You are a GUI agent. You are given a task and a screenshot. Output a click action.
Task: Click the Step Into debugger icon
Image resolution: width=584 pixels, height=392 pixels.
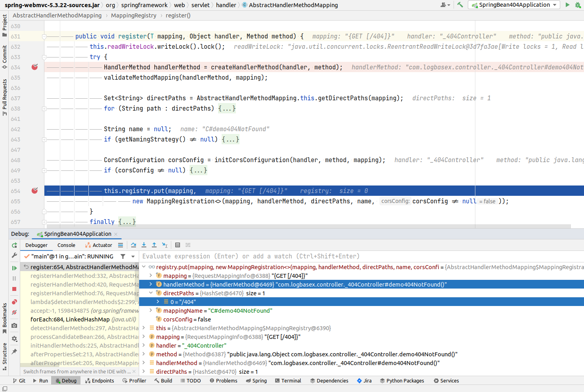[144, 245]
